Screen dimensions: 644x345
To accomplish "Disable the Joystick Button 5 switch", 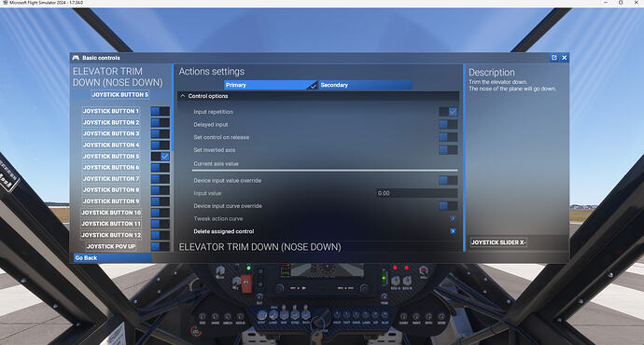I will tap(161, 157).
